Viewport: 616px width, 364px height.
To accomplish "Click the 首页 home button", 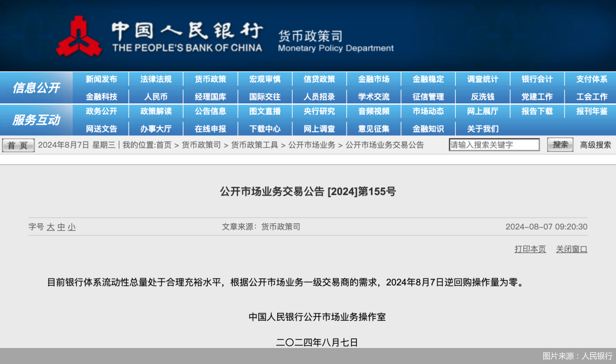I will (18, 145).
